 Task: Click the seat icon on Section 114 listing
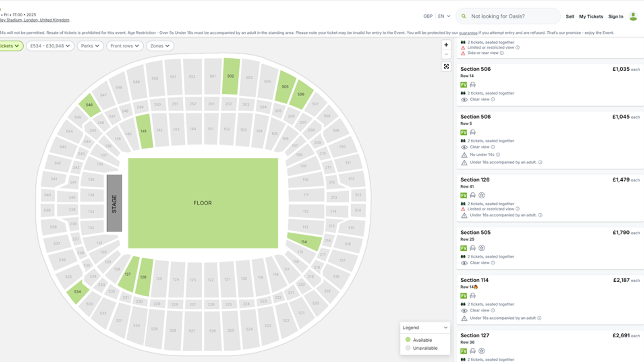click(473, 296)
